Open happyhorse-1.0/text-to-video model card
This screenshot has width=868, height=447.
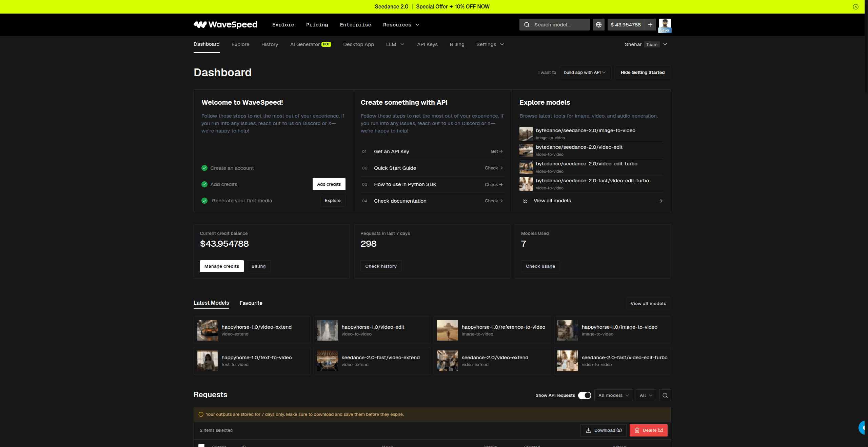(x=252, y=361)
